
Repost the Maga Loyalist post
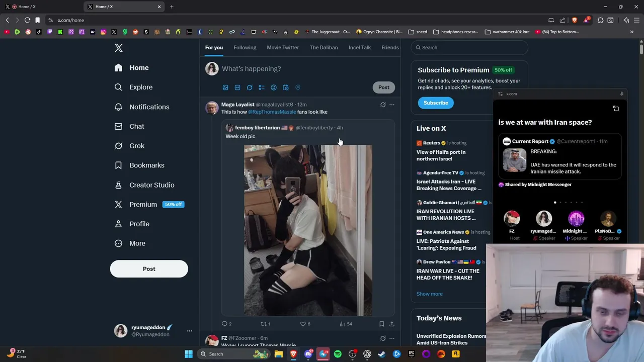265,324
